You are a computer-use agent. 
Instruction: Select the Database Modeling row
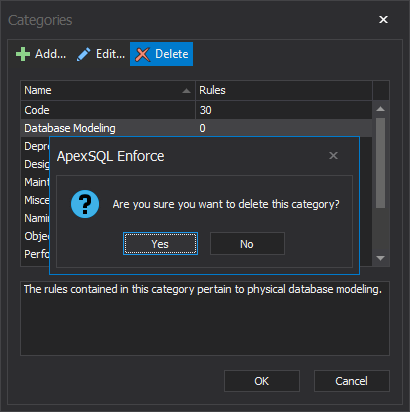coord(196,128)
